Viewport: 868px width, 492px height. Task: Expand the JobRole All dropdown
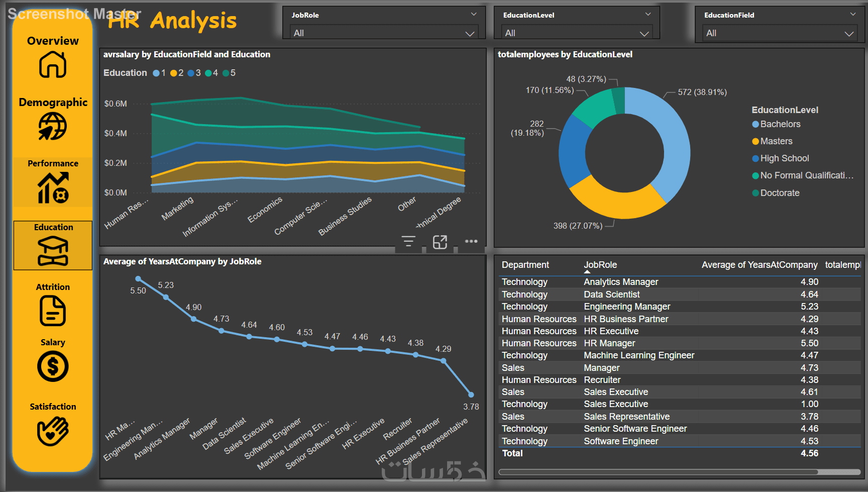click(384, 33)
